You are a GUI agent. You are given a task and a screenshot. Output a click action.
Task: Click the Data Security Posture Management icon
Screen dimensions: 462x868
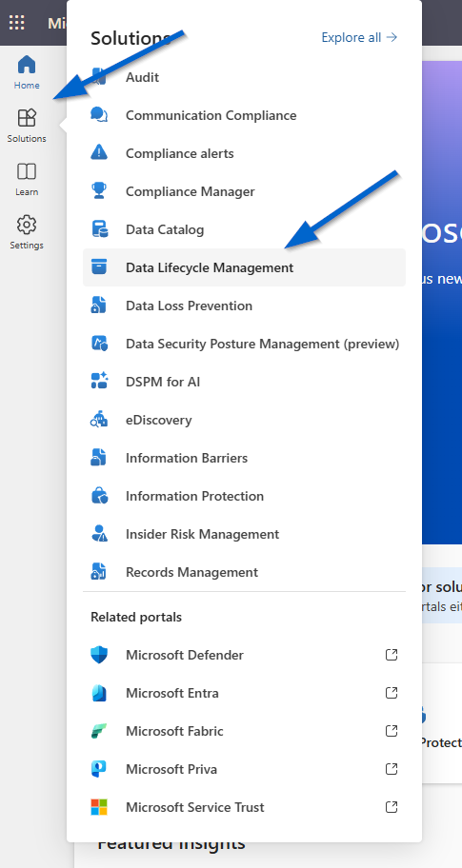99,344
